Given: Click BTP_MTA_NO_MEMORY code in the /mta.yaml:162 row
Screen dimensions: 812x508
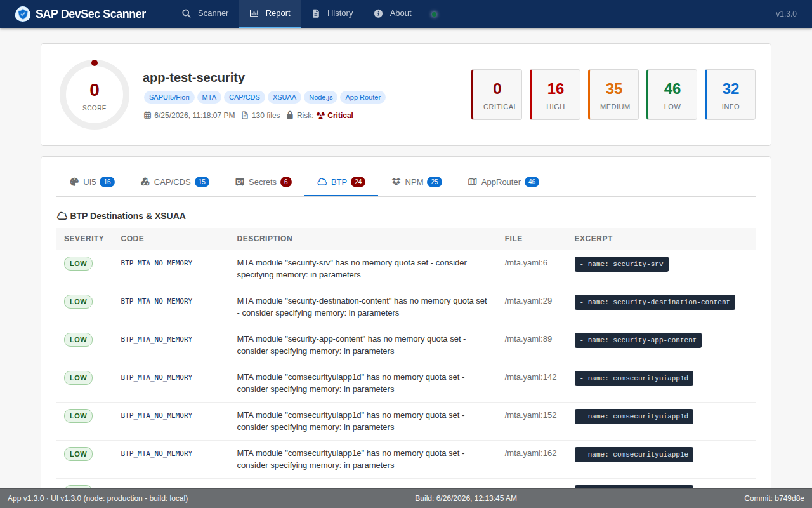Looking at the screenshot, I should [x=157, y=454].
